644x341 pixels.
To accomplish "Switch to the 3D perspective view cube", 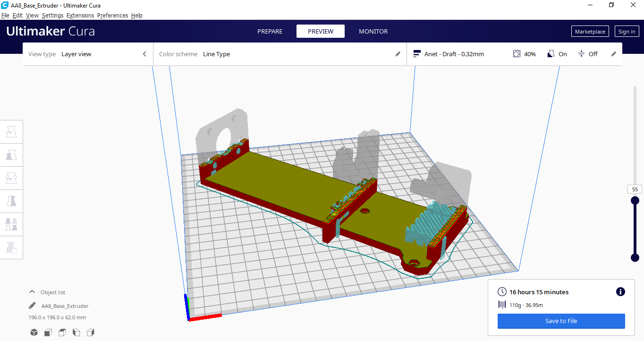I will pos(34,332).
